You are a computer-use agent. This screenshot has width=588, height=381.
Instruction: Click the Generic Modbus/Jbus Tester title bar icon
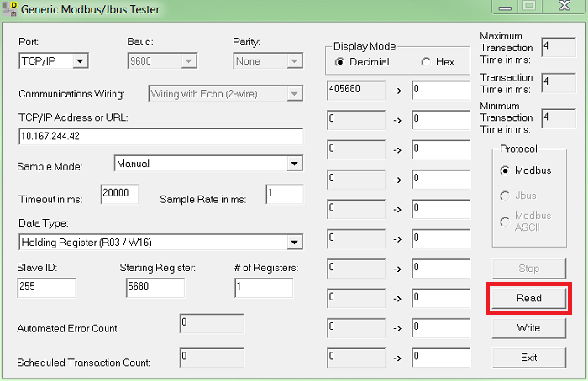9,9
